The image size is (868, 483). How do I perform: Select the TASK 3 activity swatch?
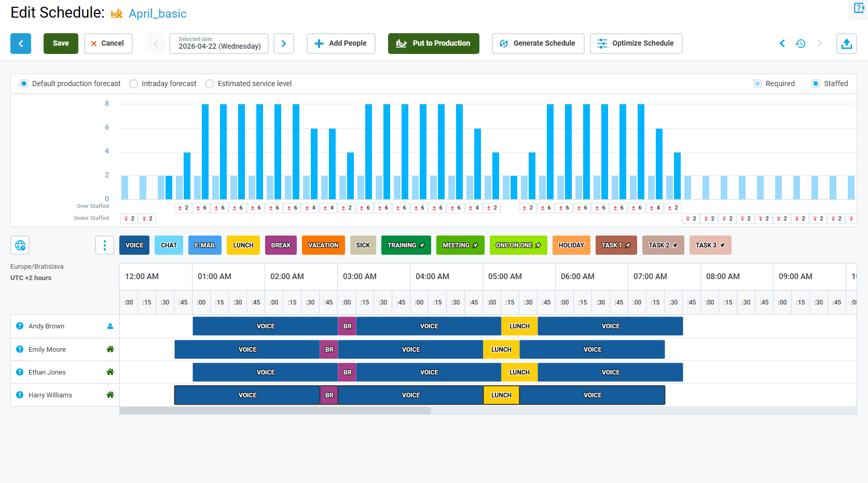coord(710,245)
